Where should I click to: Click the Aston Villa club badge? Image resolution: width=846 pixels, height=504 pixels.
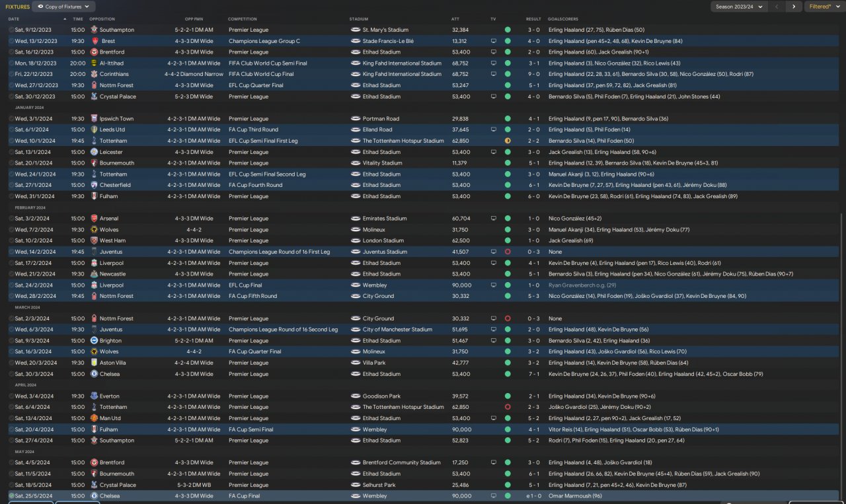point(94,363)
